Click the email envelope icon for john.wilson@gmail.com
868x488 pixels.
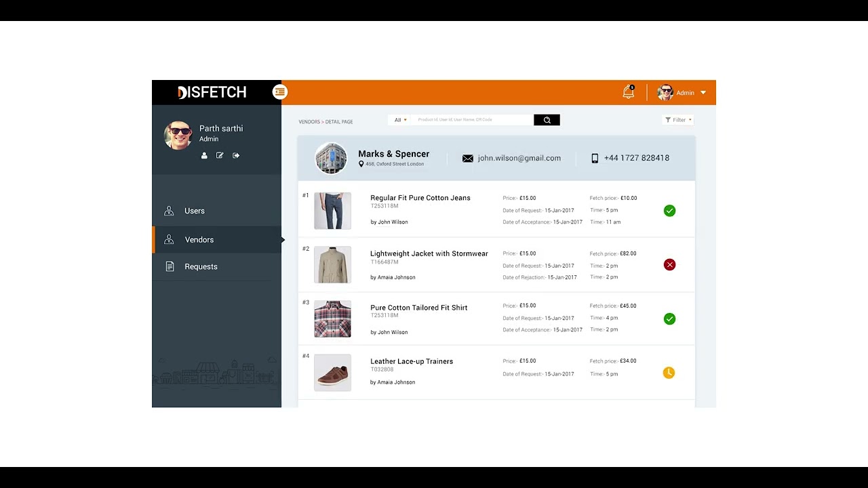(467, 158)
